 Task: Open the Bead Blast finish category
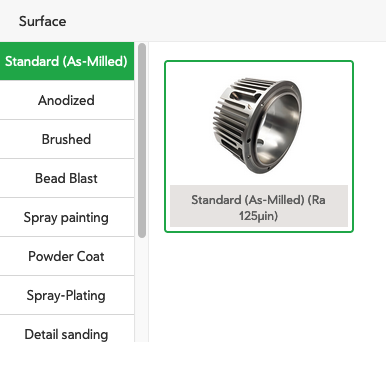[67, 178]
